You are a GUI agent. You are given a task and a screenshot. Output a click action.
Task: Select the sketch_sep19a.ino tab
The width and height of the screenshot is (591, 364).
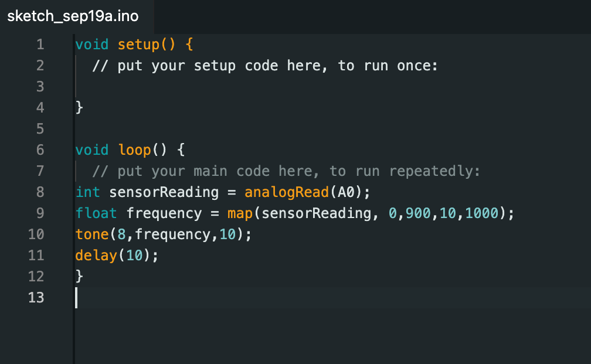pos(73,16)
